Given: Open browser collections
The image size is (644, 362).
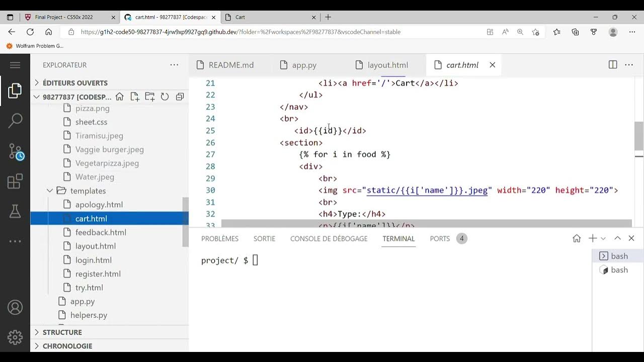Looking at the screenshot, I should tap(575, 32).
